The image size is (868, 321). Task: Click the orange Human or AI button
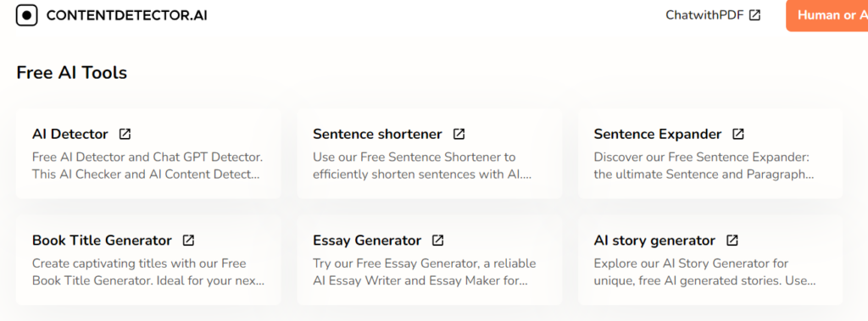[x=827, y=15]
